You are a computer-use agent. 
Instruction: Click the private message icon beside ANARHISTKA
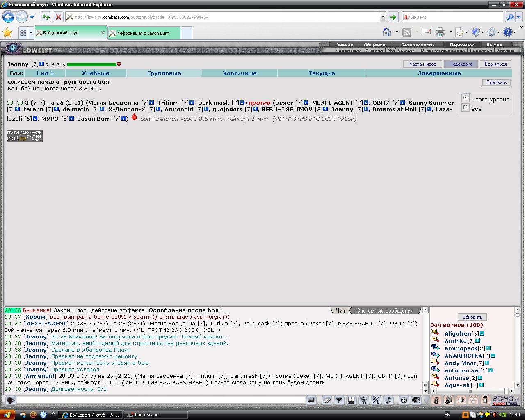pyautogui.click(x=436, y=355)
